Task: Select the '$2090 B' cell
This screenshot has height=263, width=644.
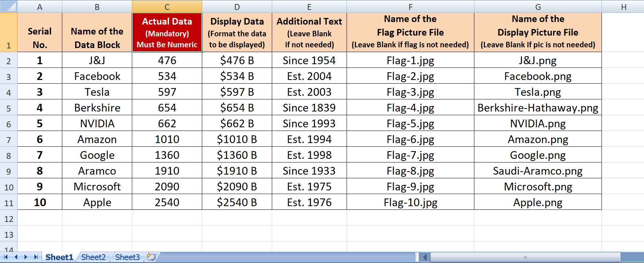Action: pyautogui.click(x=237, y=186)
